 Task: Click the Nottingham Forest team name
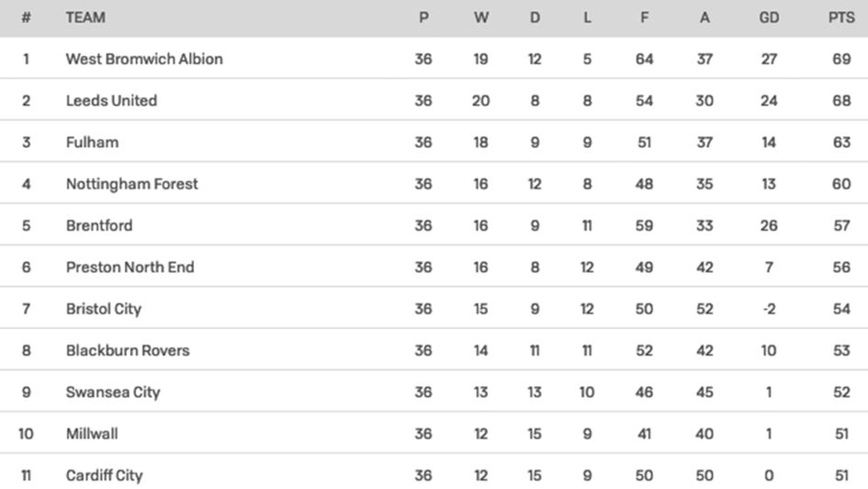pos(131,184)
